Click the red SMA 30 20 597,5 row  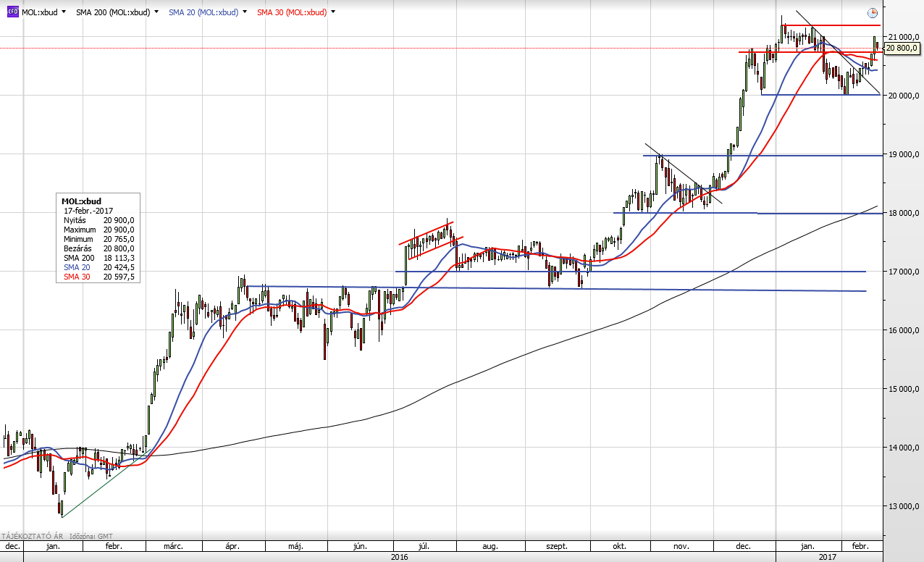point(99,277)
